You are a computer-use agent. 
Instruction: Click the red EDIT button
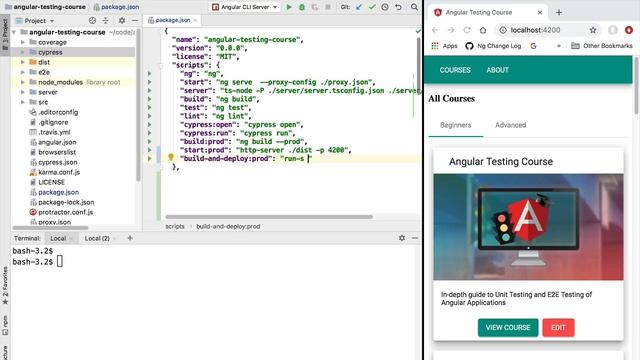558,328
